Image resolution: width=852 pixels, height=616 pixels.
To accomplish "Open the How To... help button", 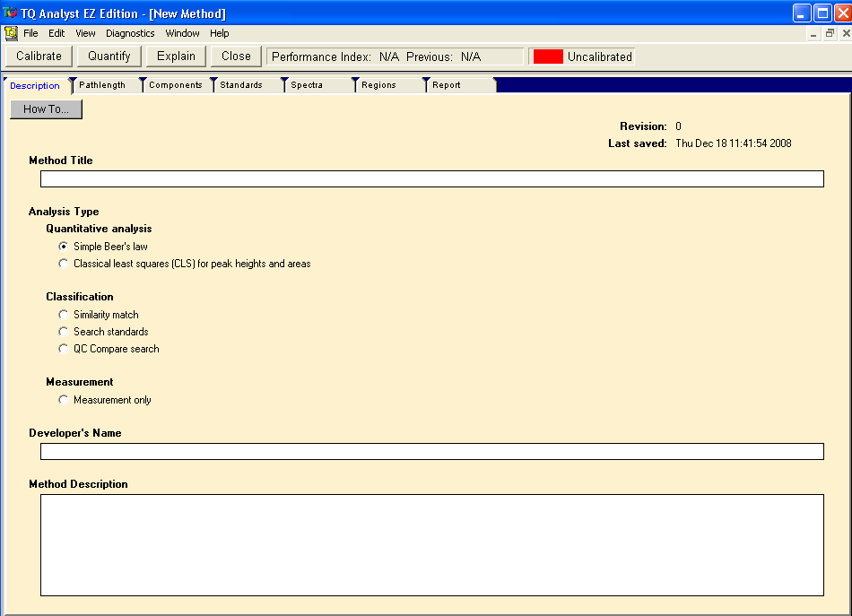I will [46, 109].
